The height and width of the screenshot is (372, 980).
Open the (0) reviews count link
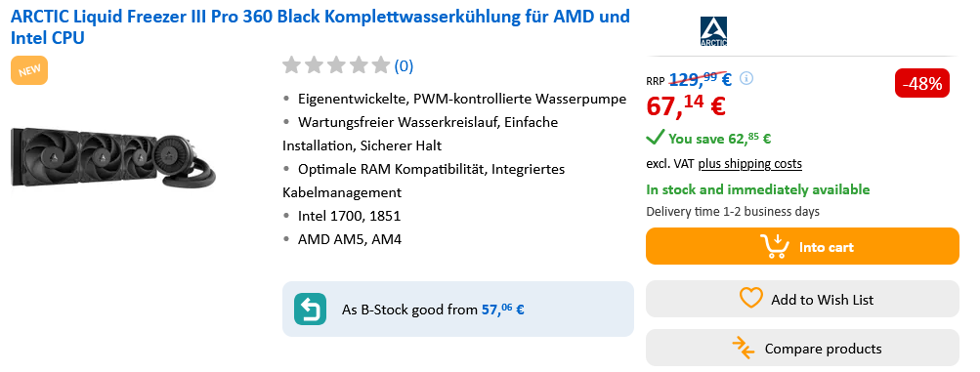[x=404, y=65]
